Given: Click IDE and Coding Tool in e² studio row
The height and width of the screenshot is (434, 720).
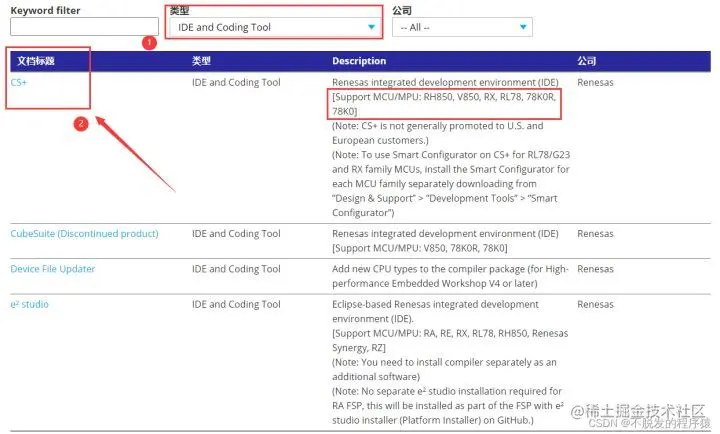Looking at the screenshot, I should (236, 304).
